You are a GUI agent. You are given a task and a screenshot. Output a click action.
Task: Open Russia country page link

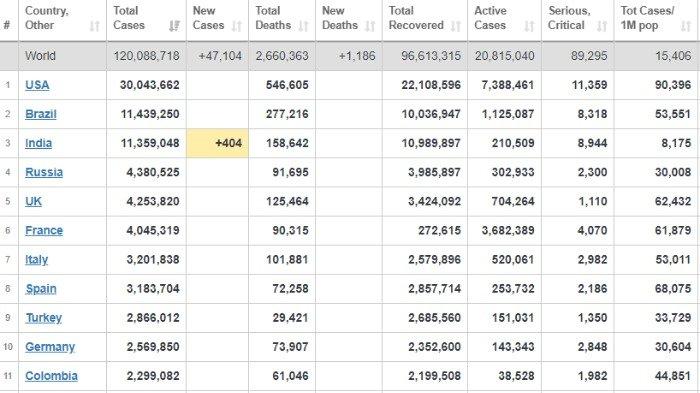(44, 172)
